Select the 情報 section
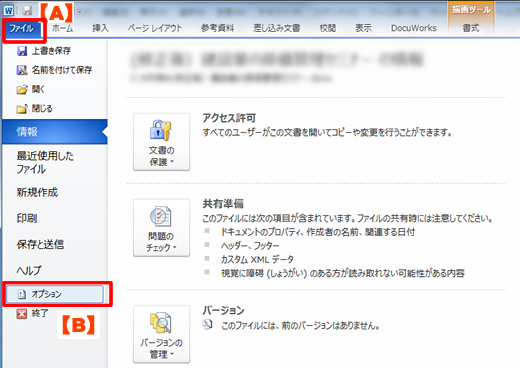This screenshot has width=520, height=368. pyautogui.click(x=55, y=132)
